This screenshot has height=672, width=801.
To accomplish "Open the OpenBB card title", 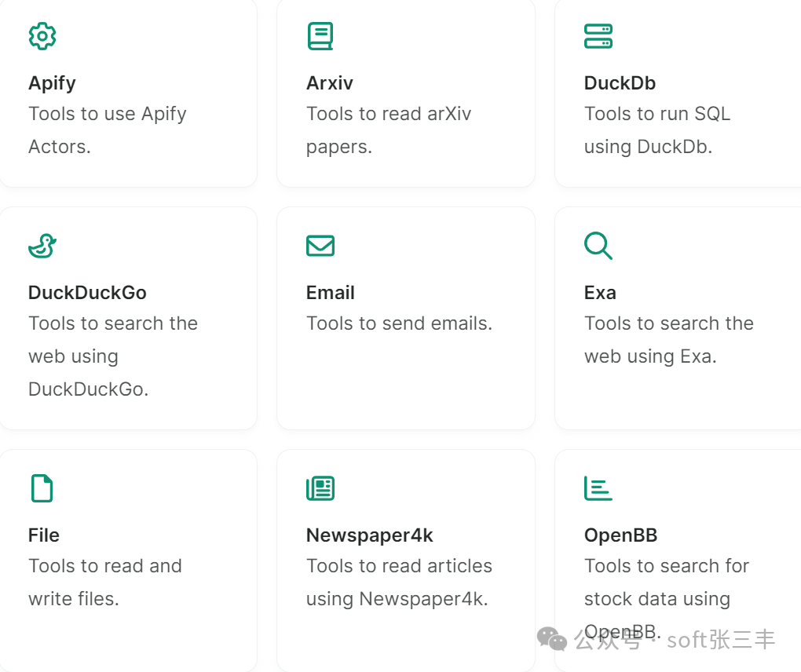I will pos(620,535).
